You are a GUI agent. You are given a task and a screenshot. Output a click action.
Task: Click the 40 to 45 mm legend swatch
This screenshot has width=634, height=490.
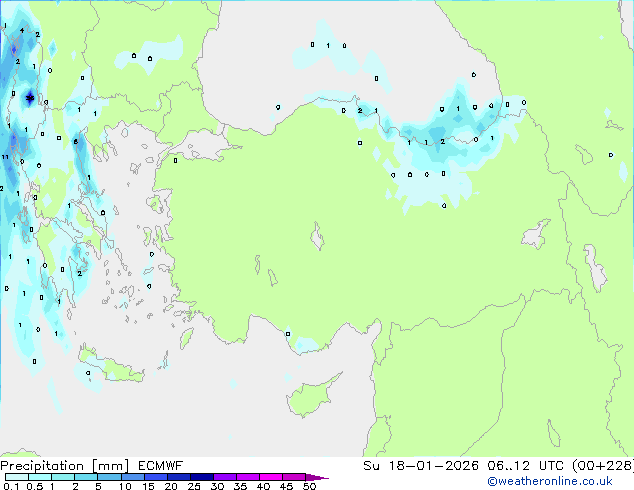pyautogui.click(x=271, y=477)
